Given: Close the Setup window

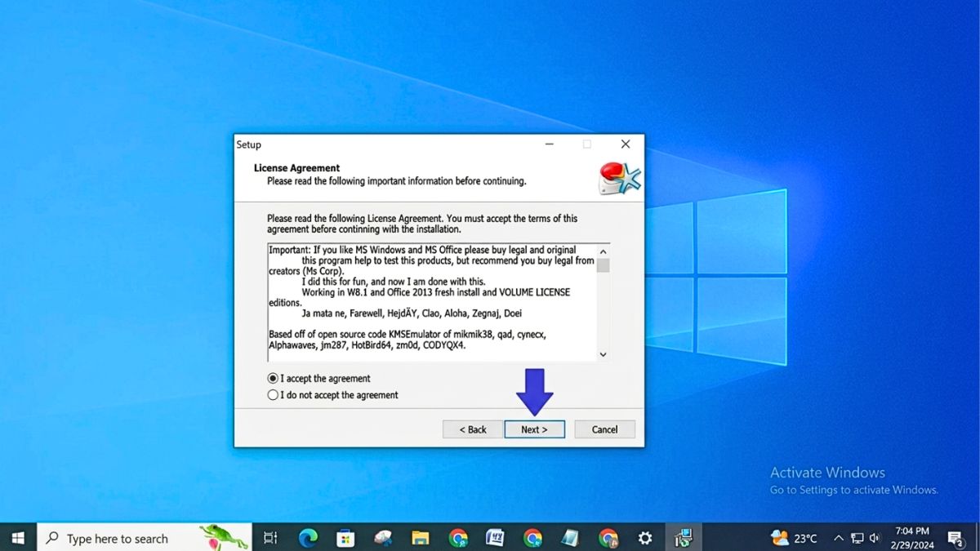Looking at the screenshot, I should click(626, 144).
